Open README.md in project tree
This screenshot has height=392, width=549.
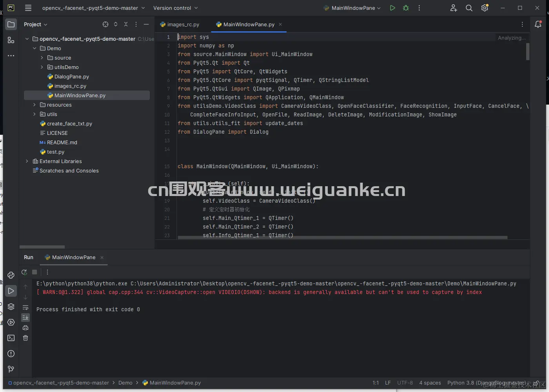click(58, 142)
